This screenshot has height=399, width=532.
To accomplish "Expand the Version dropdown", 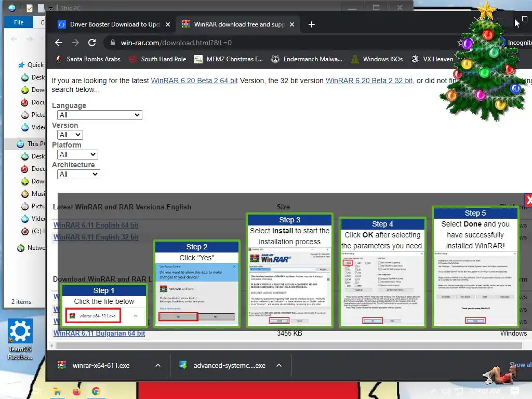I will click(x=70, y=135).
